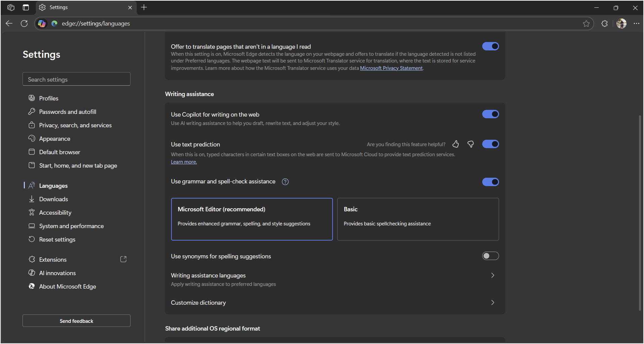Go back to previous page
The width and height of the screenshot is (644, 344).
(9, 24)
